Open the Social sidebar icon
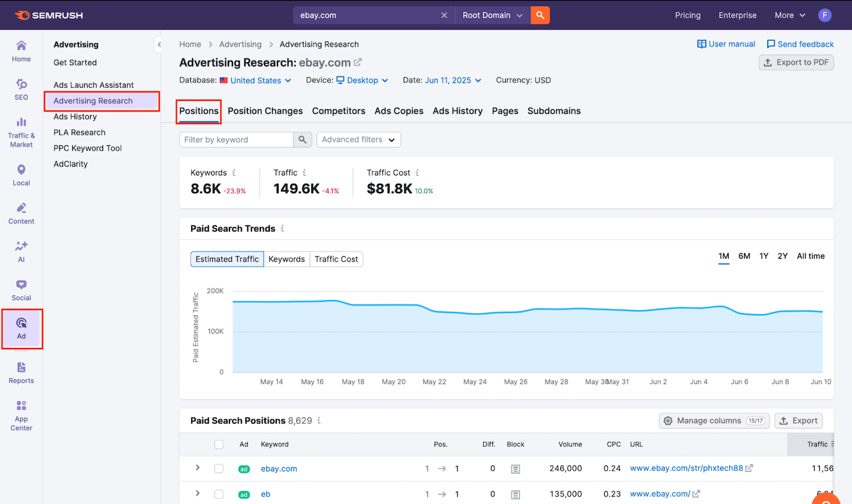This screenshot has width=852, height=504. (21, 289)
